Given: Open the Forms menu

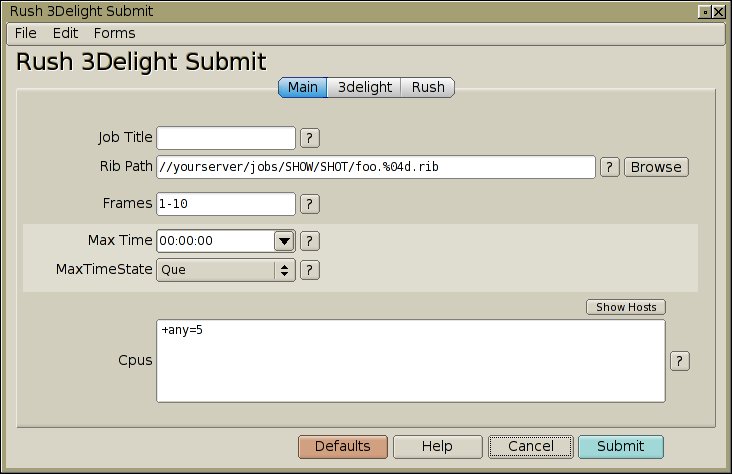Looking at the screenshot, I should pyautogui.click(x=114, y=33).
